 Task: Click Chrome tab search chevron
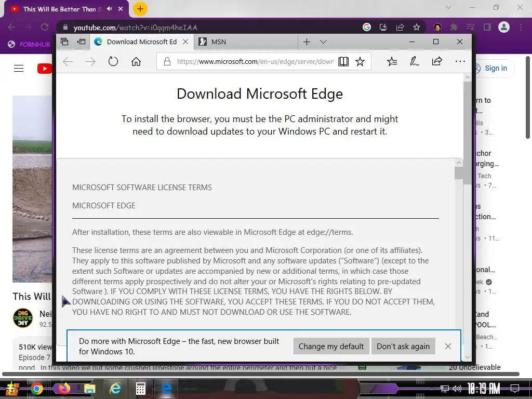coord(448,7)
